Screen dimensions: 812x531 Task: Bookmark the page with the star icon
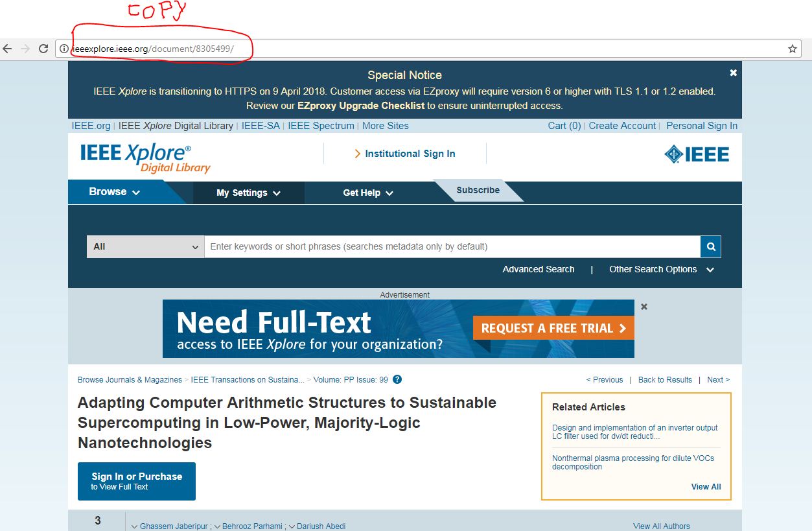792,49
